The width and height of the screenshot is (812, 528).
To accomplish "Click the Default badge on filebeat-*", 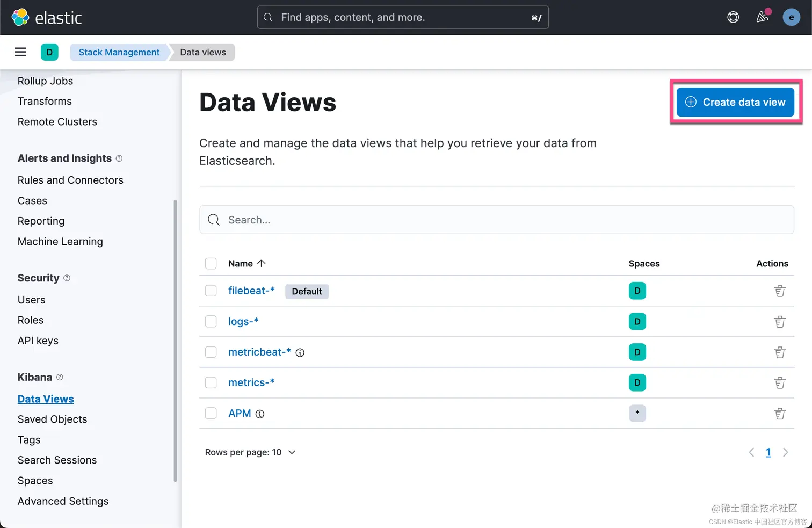I will tap(307, 291).
